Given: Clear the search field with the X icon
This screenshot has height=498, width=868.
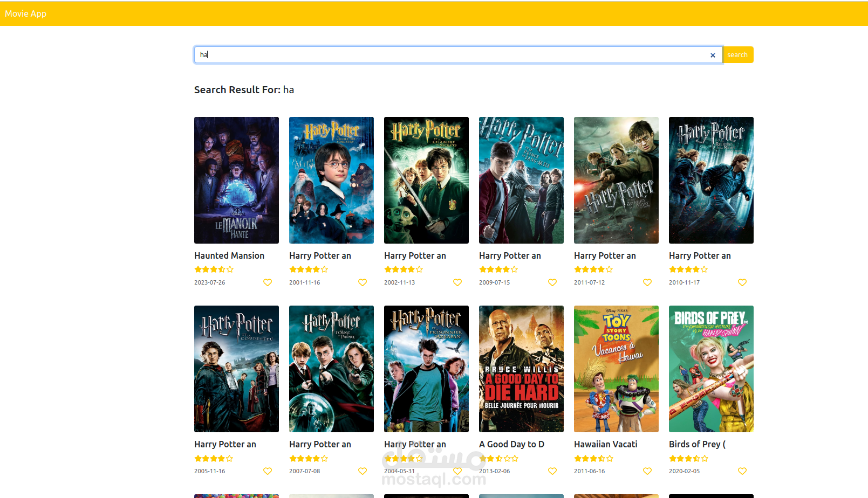Looking at the screenshot, I should [713, 55].
